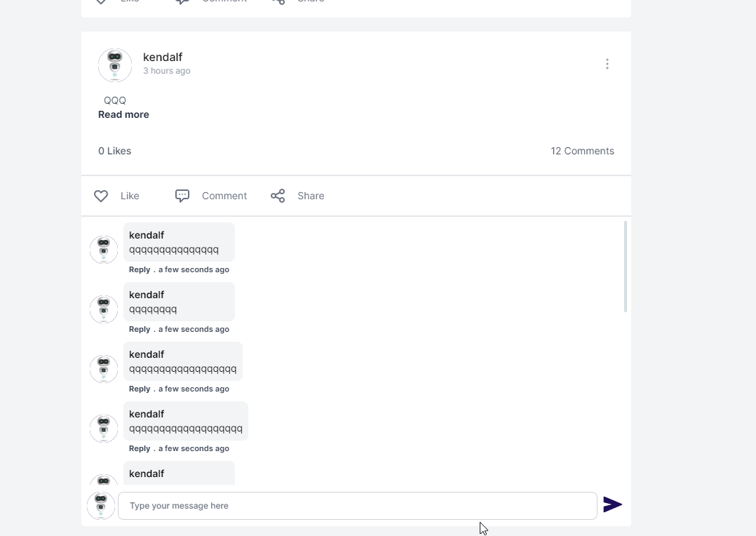Image resolution: width=756 pixels, height=536 pixels.
Task: Click the Share icon in the top action bar
Action: click(x=277, y=2)
